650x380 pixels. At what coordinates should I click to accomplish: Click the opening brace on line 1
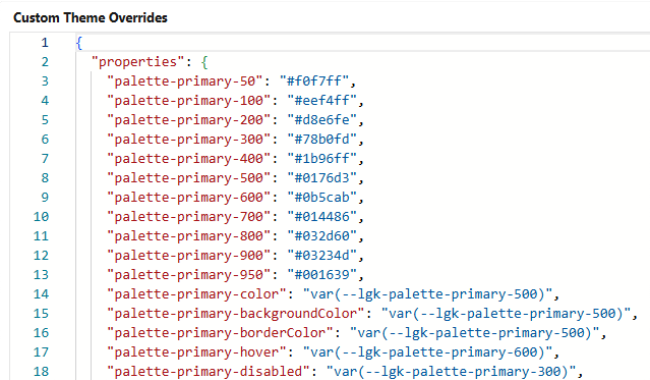click(x=79, y=43)
